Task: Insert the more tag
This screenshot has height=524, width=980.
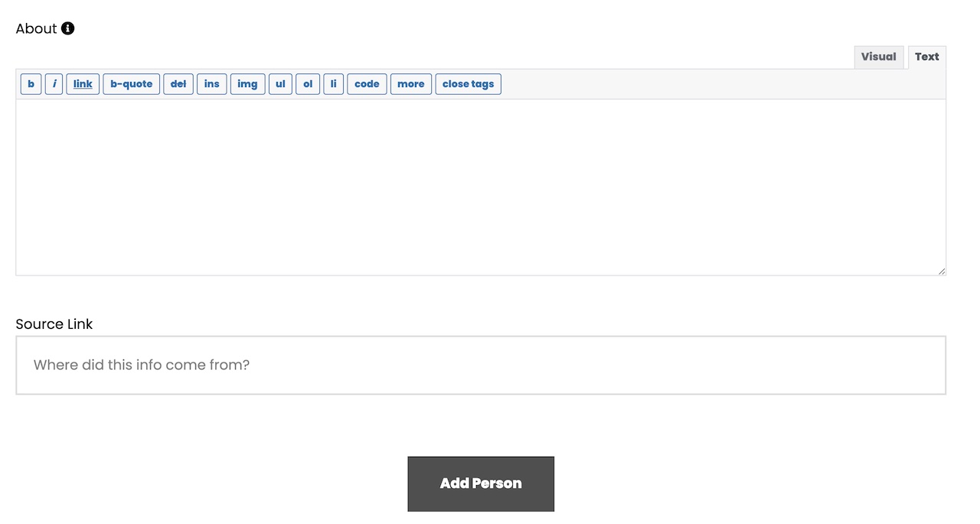Action: pyautogui.click(x=411, y=84)
